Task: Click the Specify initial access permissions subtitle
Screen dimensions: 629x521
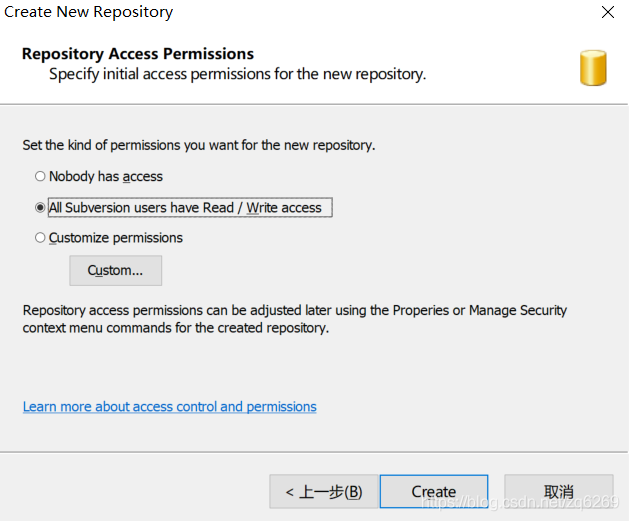Action: point(237,74)
